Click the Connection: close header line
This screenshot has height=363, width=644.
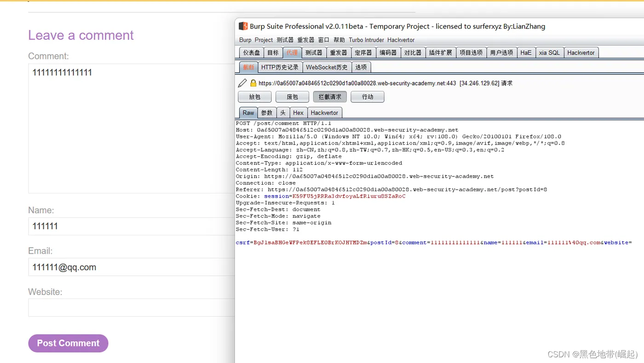point(266,183)
